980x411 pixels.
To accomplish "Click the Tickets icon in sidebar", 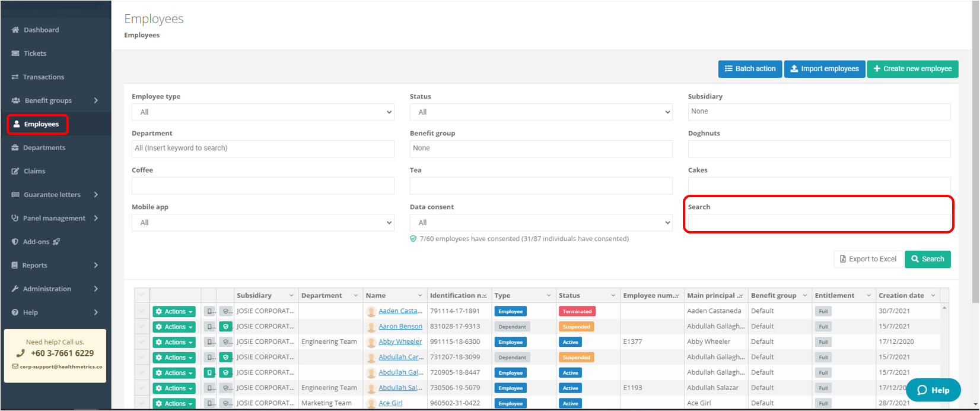I will click(x=15, y=53).
